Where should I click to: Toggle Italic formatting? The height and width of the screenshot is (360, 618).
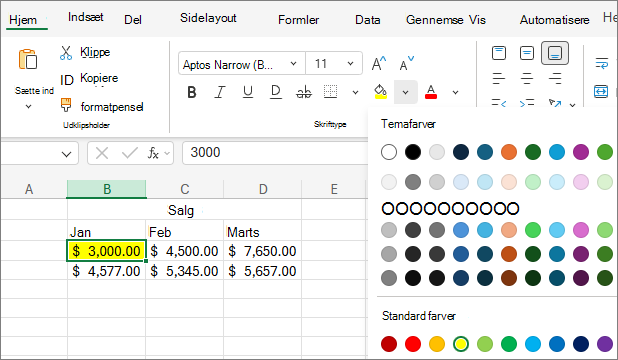coord(220,92)
